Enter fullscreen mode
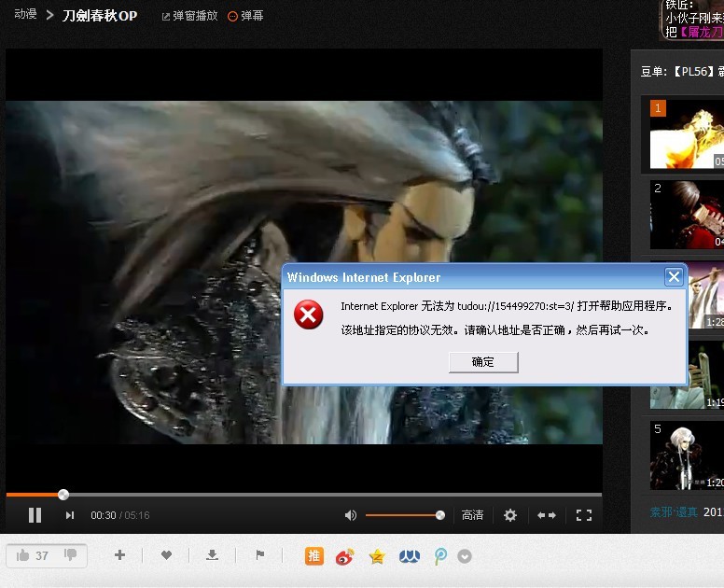The height and width of the screenshot is (588, 724). [x=584, y=515]
